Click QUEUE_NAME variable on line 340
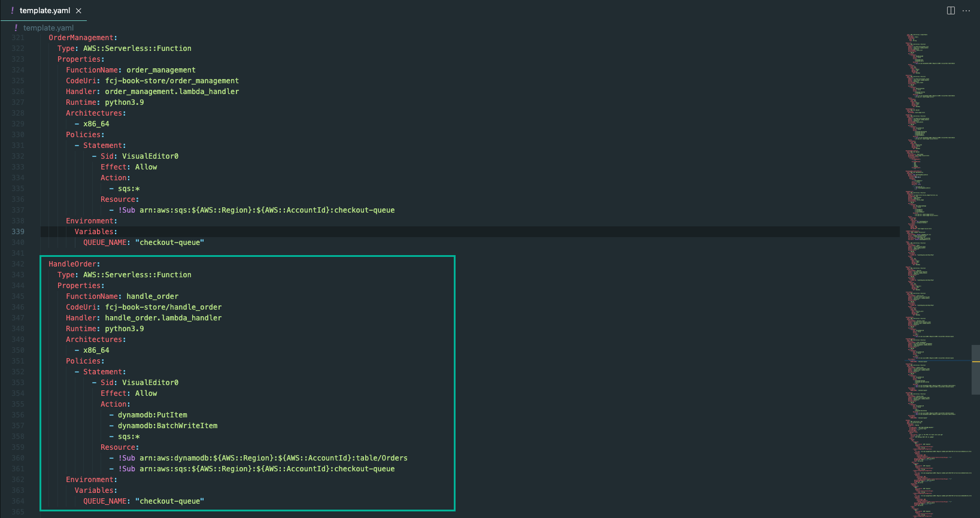Image resolution: width=980 pixels, height=518 pixels. 144,243
